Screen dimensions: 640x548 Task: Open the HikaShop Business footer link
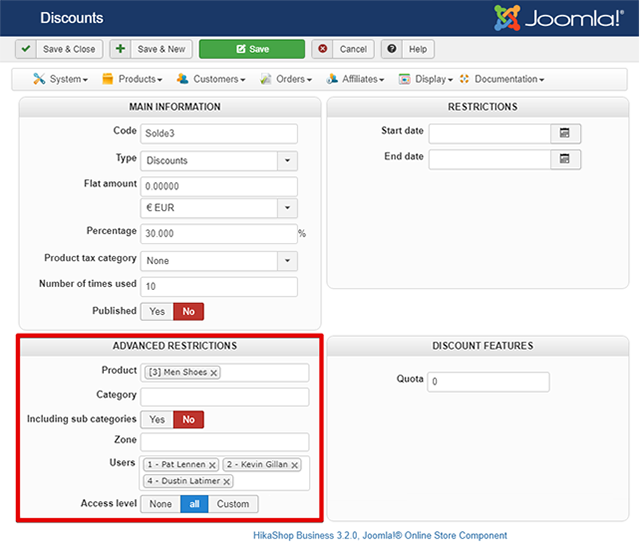380,536
